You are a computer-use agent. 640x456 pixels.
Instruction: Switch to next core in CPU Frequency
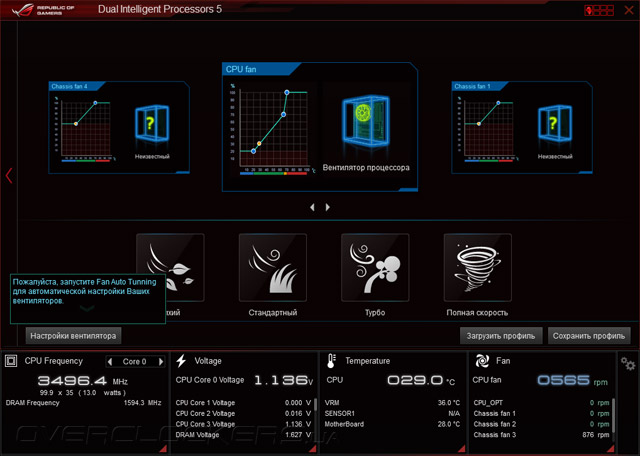(x=161, y=361)
